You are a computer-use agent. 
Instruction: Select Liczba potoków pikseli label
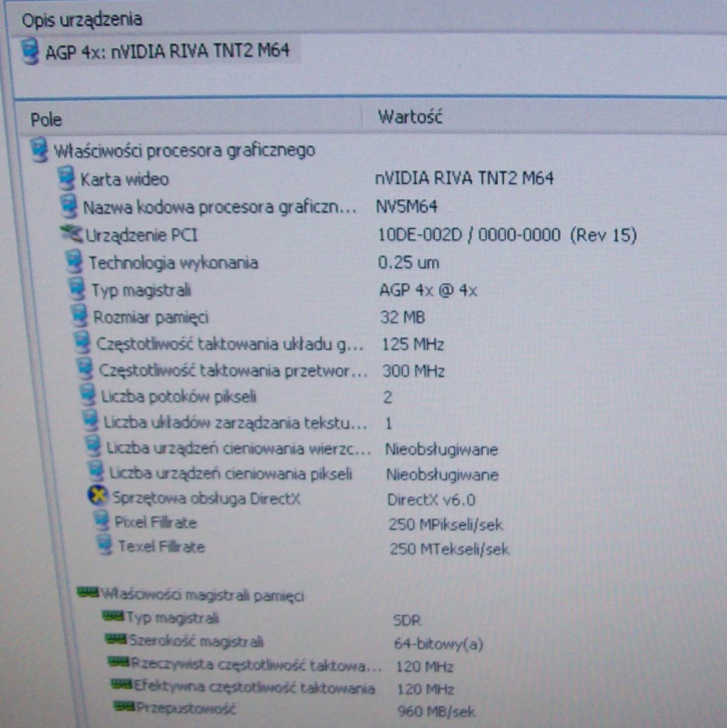(x=179, y=397)
